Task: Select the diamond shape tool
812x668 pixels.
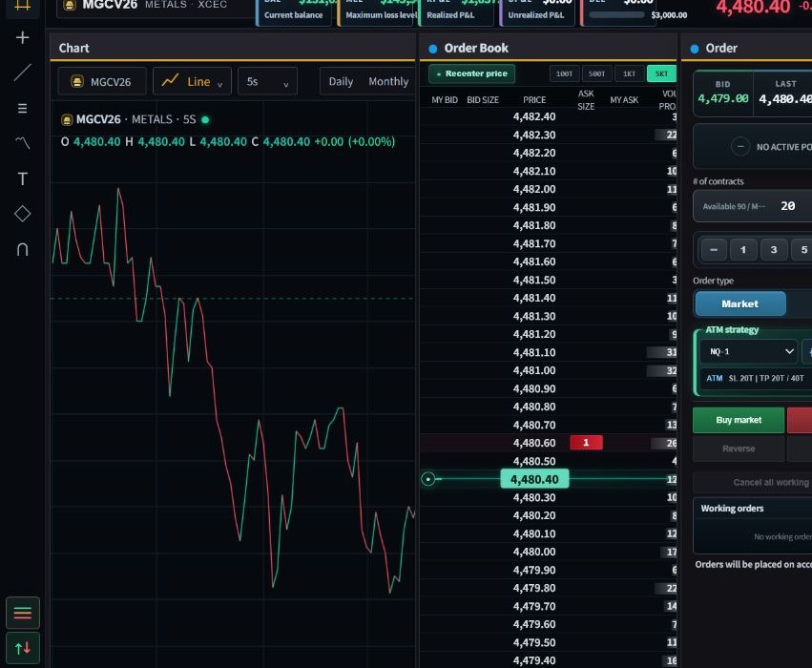Action: coord(22,214)
